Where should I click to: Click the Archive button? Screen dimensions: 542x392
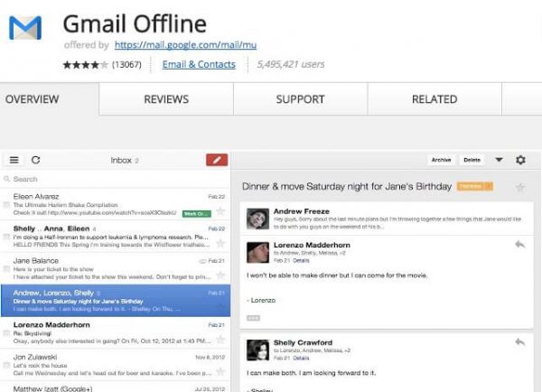441,160
